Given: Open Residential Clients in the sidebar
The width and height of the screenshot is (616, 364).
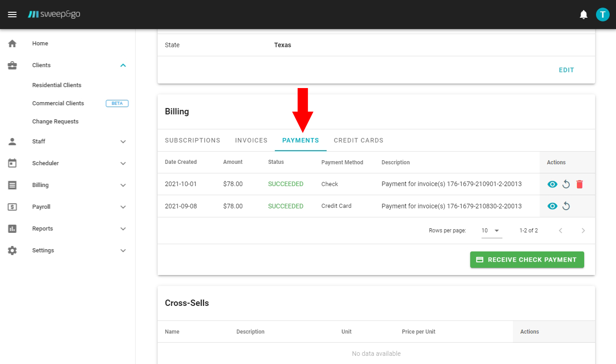Looking at the screenshot, I should tap(57, 85).
